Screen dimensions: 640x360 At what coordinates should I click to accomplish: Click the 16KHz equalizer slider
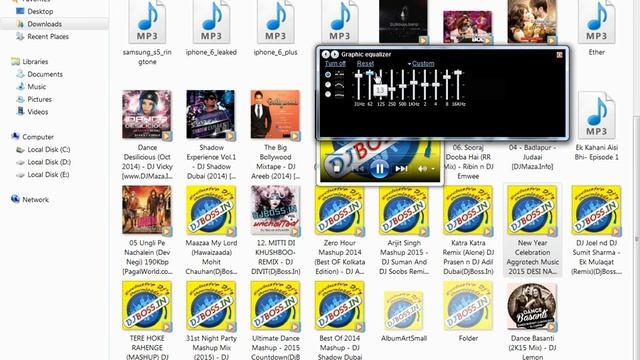tap(458, 84)
